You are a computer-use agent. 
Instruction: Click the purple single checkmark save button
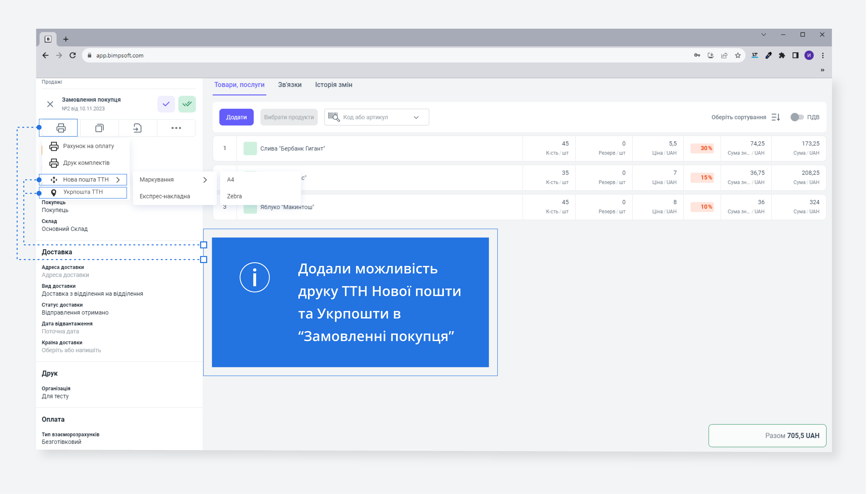point(166,104)
